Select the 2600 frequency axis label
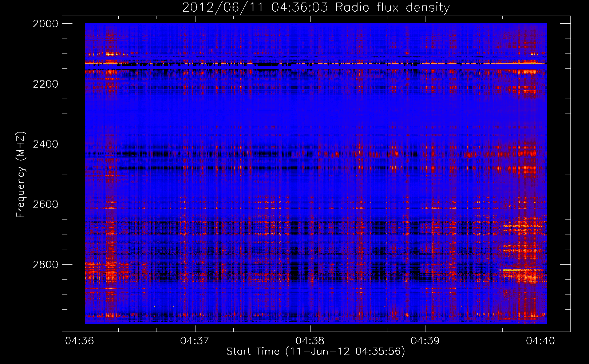The height and width of the screenshot is (364, 589). tap(46, 204)
